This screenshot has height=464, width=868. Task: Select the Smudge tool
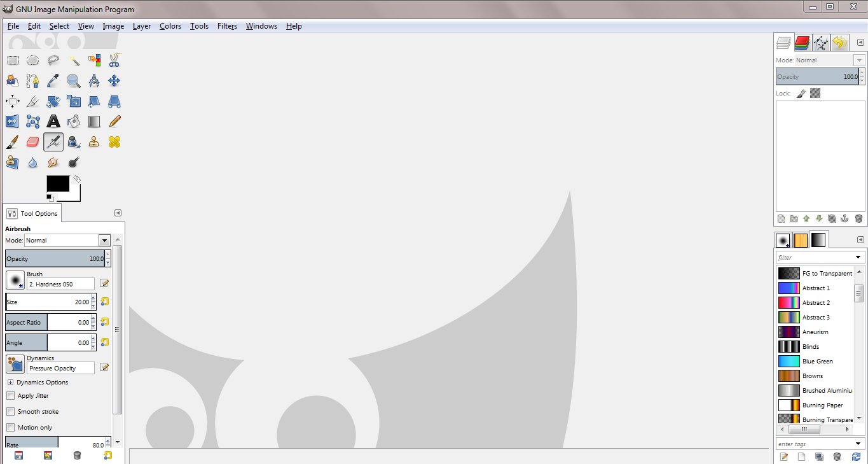click(x=53, y=162)
